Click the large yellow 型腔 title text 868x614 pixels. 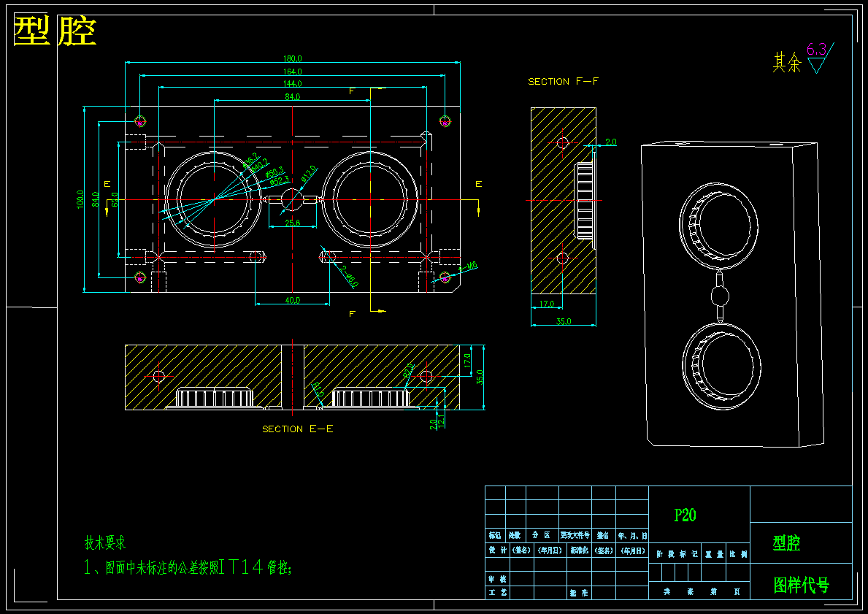[55, 31]
